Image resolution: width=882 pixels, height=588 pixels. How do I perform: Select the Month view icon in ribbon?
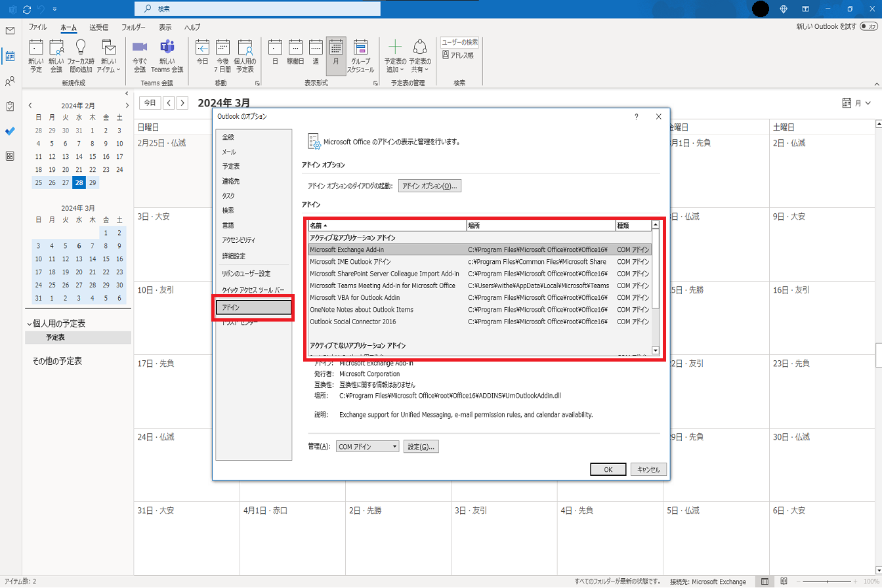(x=336, y=48)
